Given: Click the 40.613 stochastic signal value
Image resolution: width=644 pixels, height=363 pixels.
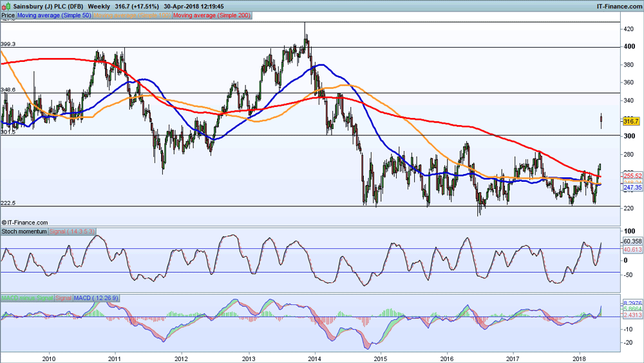Looking at the screenshot, I should (632, 250).
